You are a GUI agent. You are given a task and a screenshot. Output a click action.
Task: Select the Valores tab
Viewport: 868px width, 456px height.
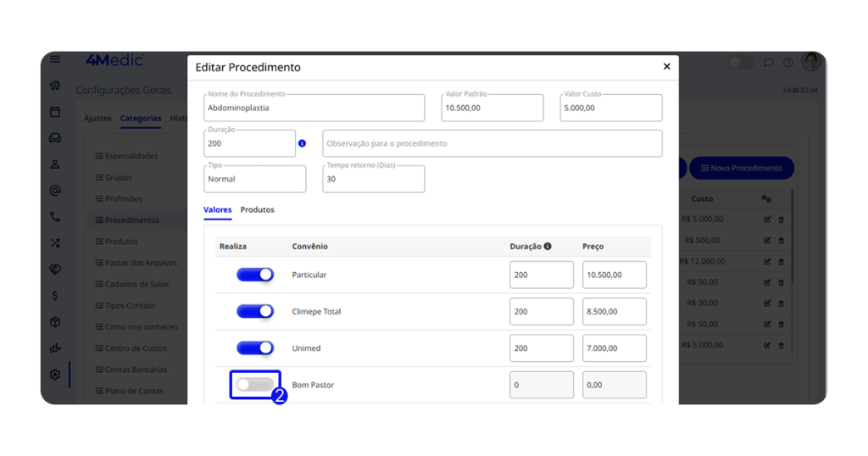217,209
